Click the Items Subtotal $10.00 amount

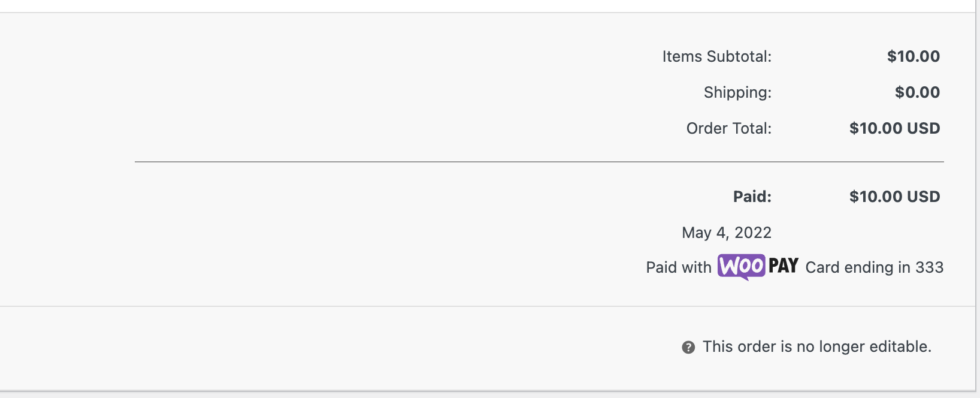coord(914,56)
